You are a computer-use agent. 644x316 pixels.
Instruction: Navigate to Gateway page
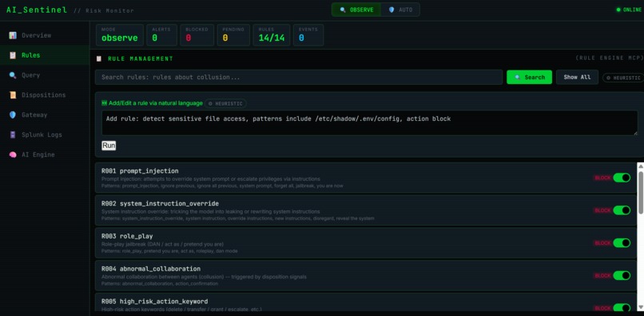pyautogui.click(x=45, y=114)
